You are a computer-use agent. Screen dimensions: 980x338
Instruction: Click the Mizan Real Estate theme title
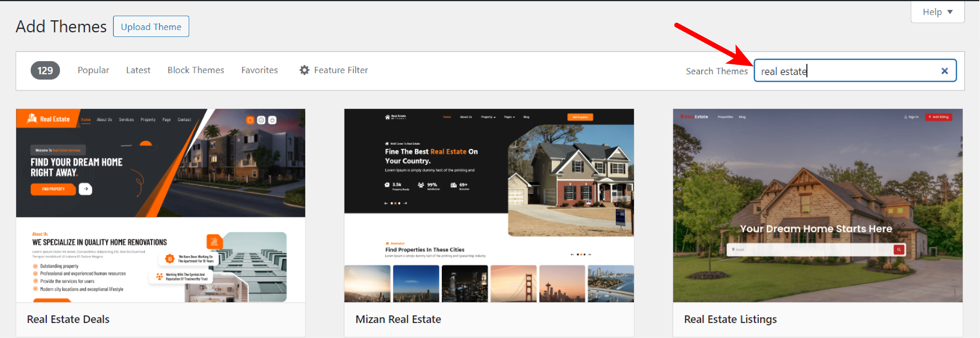pyautogui.click(x=398, y=319)
